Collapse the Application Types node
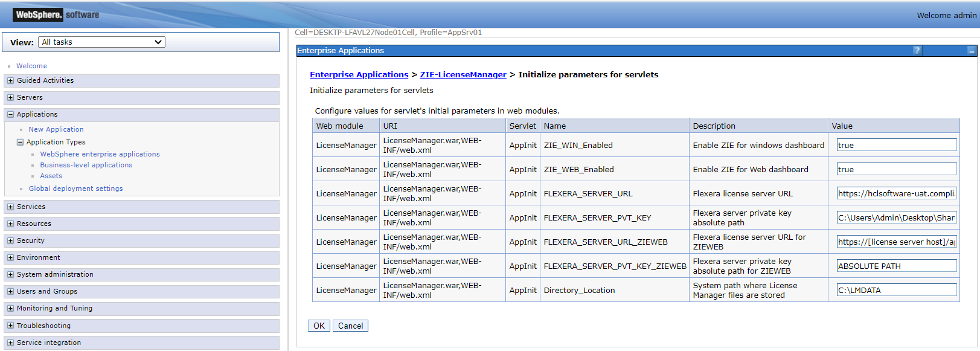The image size is (980, 351). click(20, 142)
